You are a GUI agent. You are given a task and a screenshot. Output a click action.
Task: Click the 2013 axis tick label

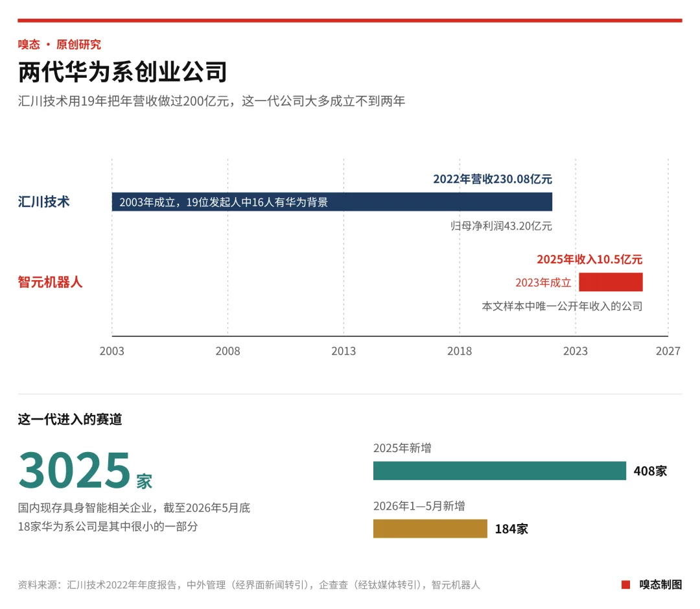344,351
